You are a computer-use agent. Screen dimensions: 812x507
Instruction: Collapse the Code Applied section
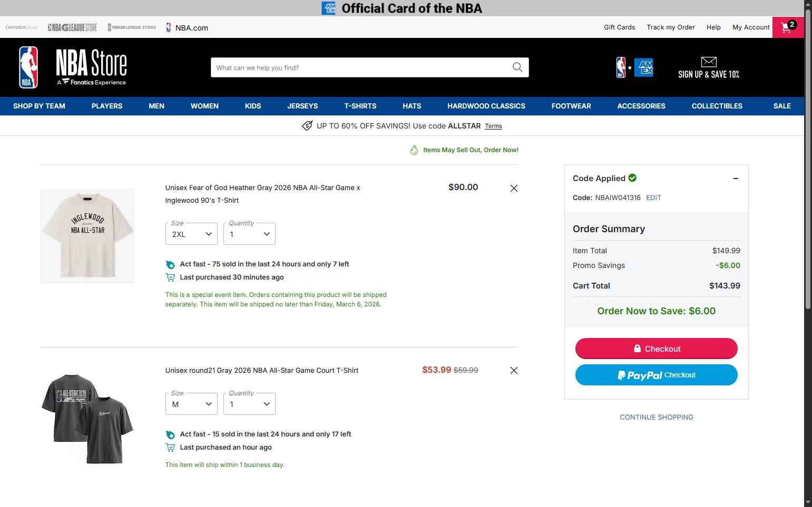736,178
